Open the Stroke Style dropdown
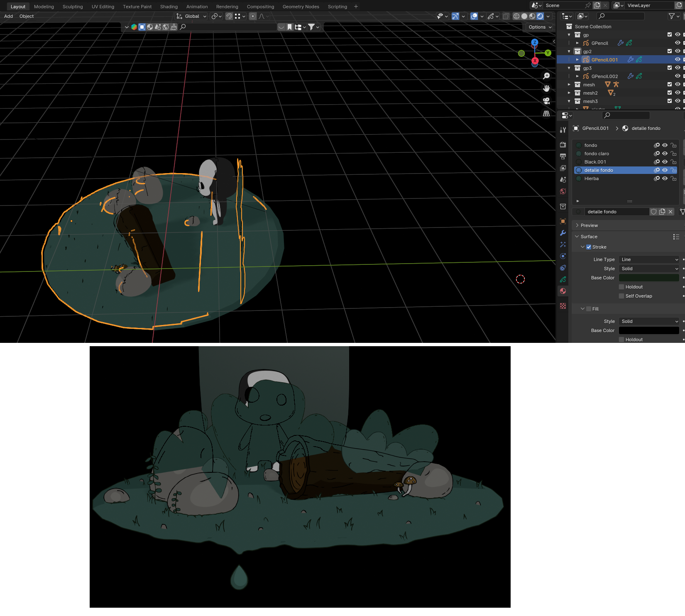Screen dimensions: 685x616 pos(649,269)
